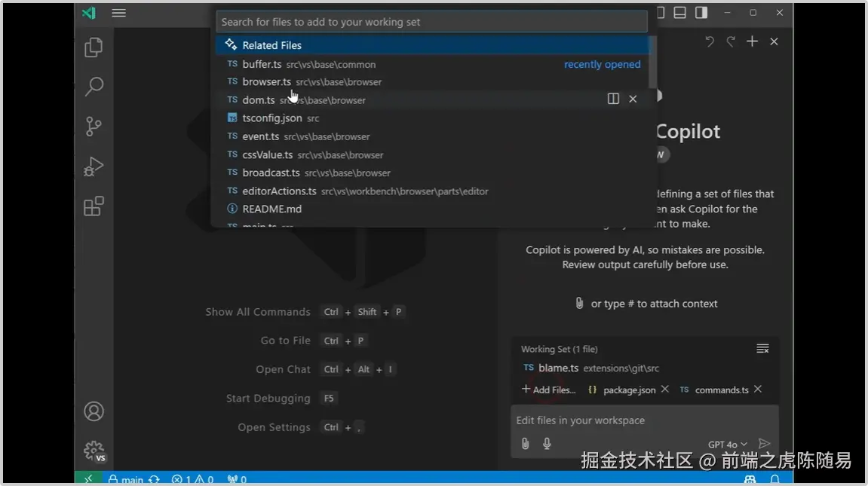The height and width of the screenshot is (486, 868).
Task: Open remote window indicator in status bar
Action: (x=88, y=478)
